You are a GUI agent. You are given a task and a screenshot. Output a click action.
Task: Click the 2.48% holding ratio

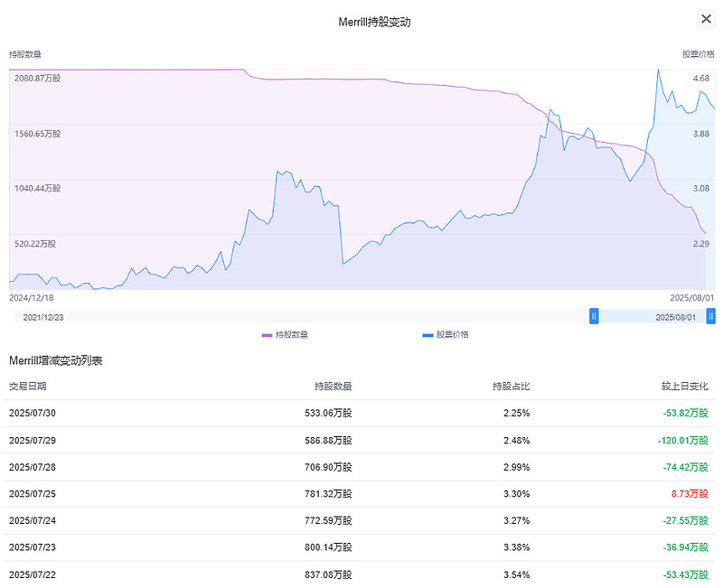coord(516,441)
